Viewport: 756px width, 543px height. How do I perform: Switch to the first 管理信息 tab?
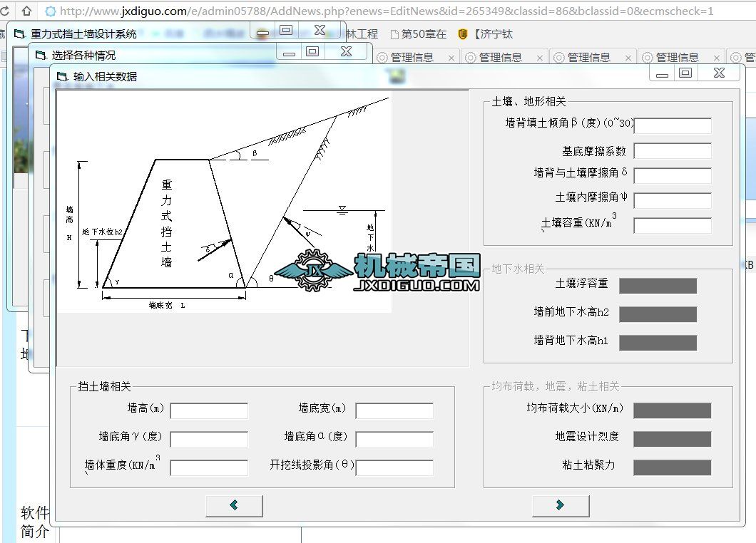coord(412,58)
